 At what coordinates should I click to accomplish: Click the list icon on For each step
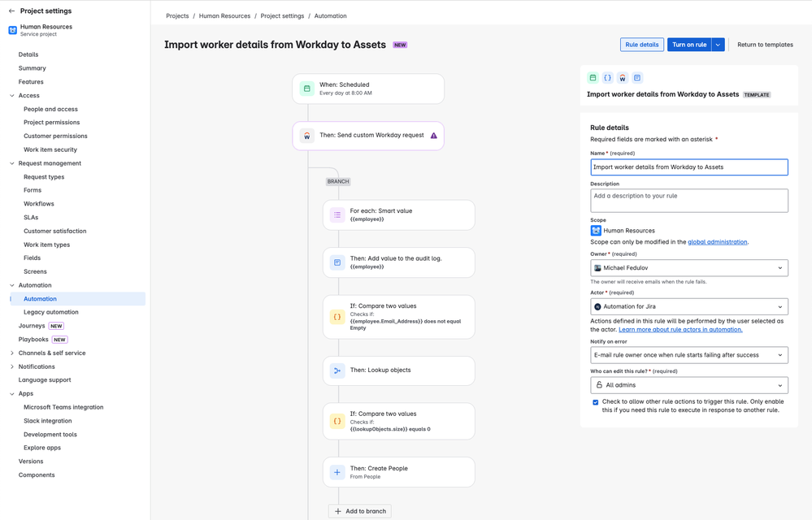pyautogui.click(x=337, y=214)
